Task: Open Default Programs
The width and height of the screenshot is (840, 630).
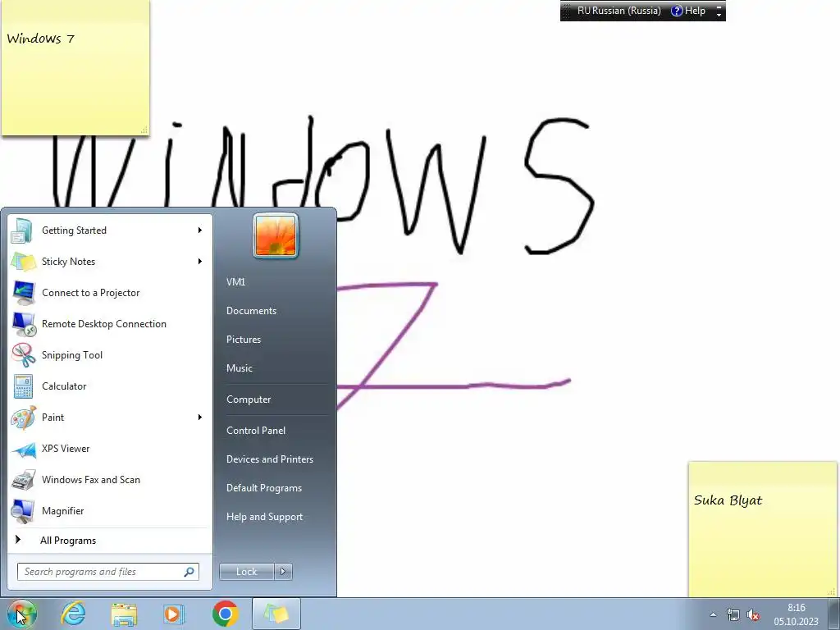Action: (x=264, y=488)
